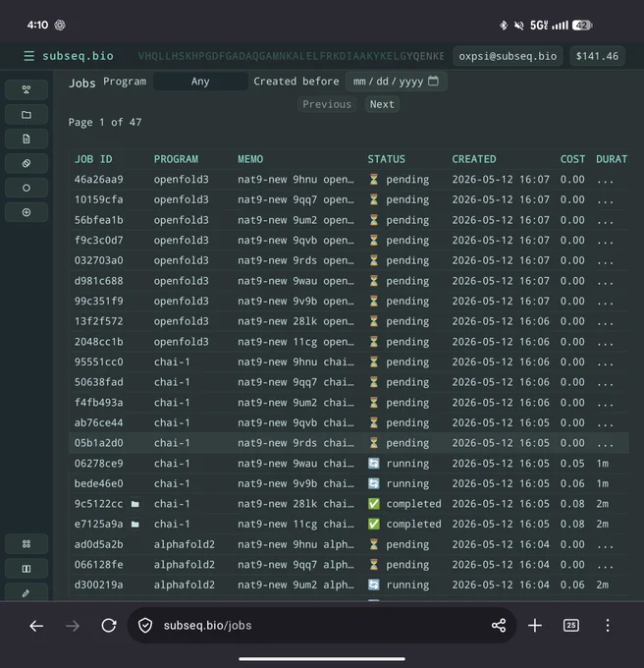
Task: Tap the subseq.bio/jobs address bar
Action: pyautogui.click(x=321, y=626)
